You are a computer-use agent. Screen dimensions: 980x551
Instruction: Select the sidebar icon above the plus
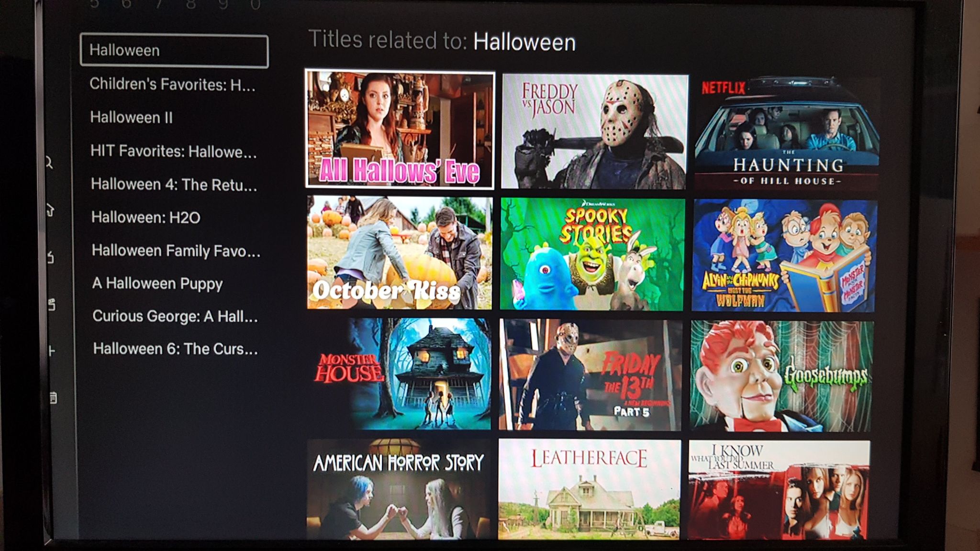pos(52,304)
